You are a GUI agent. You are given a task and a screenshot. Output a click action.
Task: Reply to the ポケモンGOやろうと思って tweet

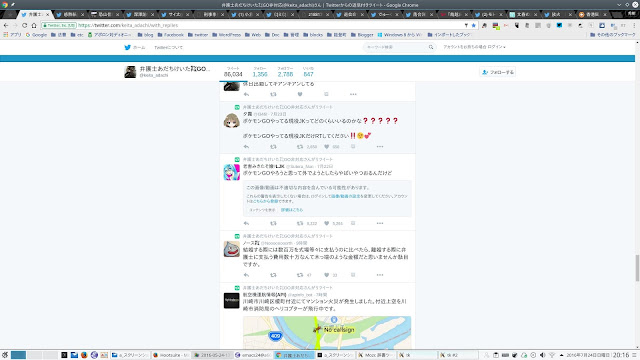[x=246, y=223]
